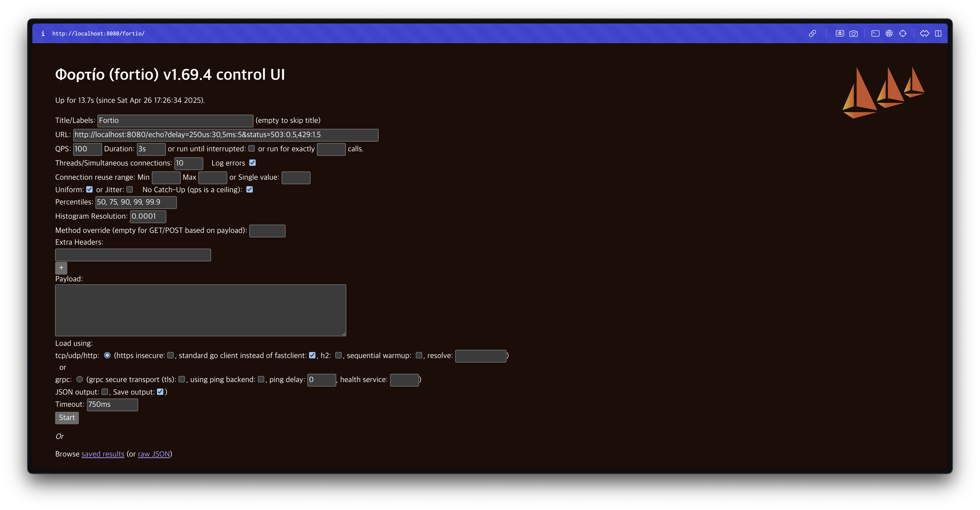This screenshot has width=980, height=510.
Task: Click the Percentiles input field
Action: coord(136,203)
